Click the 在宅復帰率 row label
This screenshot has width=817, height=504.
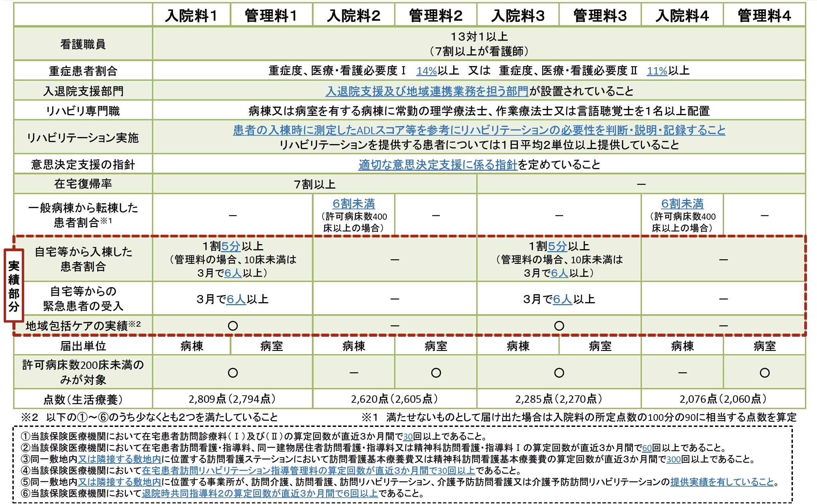click(83, 184)
